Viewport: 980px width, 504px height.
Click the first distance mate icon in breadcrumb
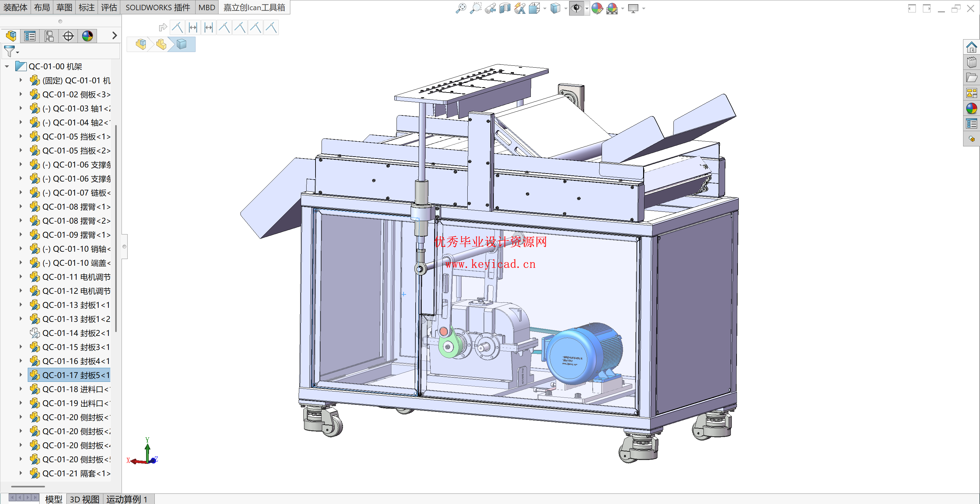pyautogui.click(x=193, y=27)
